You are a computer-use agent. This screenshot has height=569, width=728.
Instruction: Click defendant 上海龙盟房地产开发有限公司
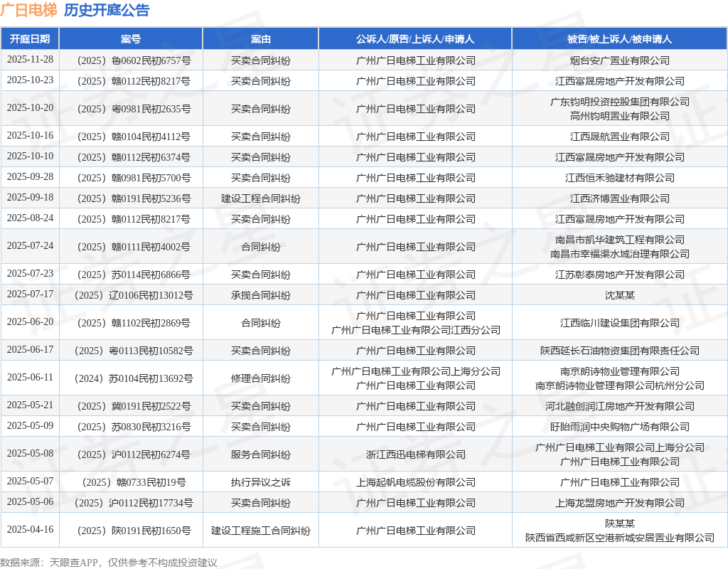pyautogui.click(x=619, y=503)
